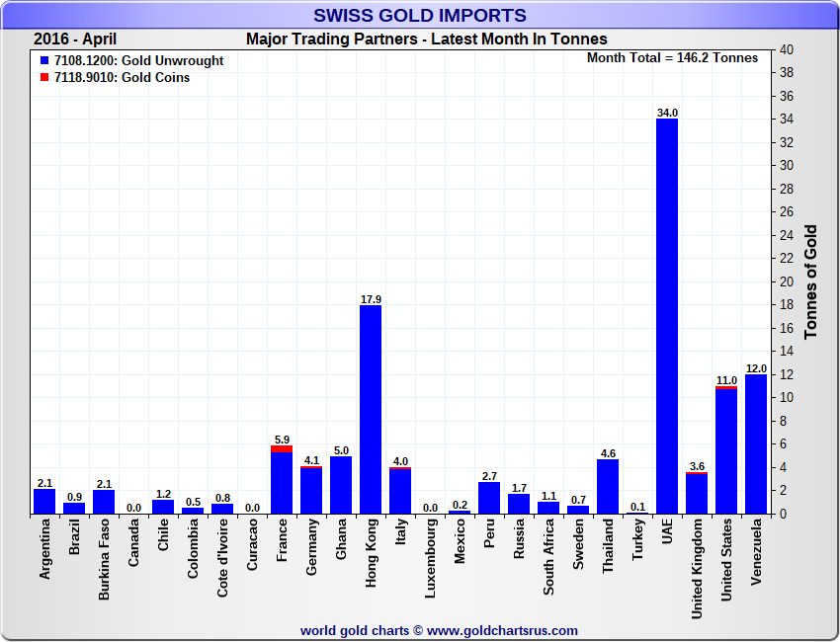Image resolution: width=840 pixels, height=642 pixels.
Task: Click the red segment atop France bar
Action: [x=282, y=448]
